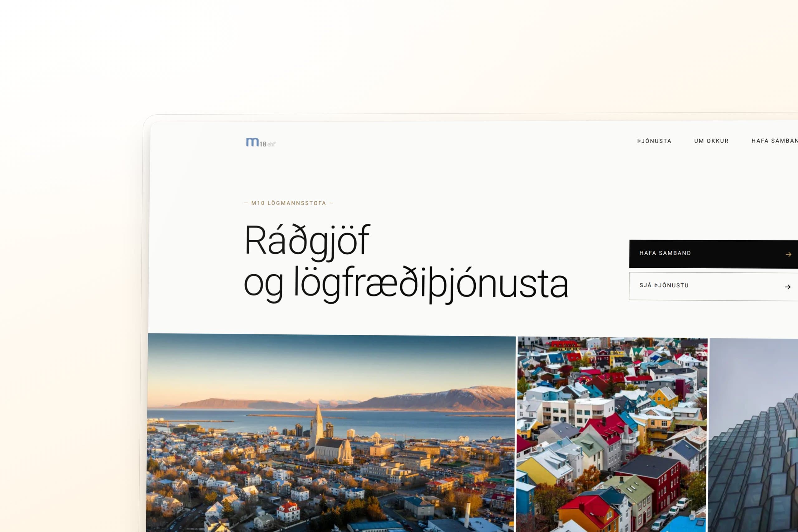Click the arrow icon on the black HAFA SAMBAND button
Screen dimensions: 798x532
788,254
